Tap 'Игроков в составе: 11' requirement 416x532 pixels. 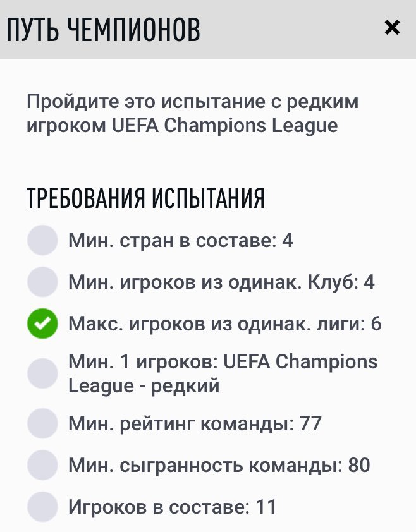pyautogui.click(x=172, y=507)
